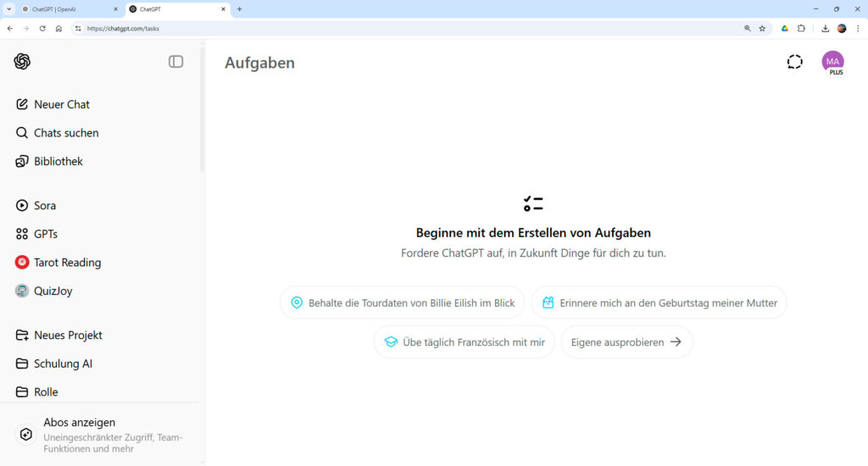
Task: Open browser downloads
Action: pos(825,28)
